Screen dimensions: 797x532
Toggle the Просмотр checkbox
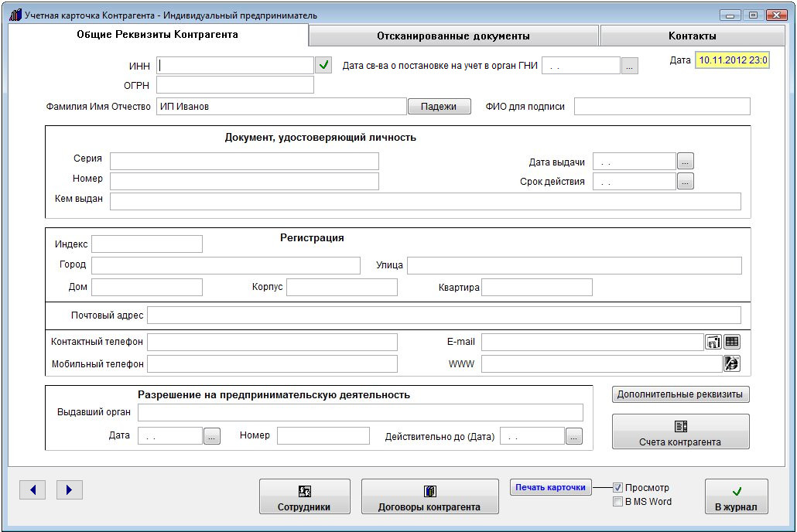pyautogui.click(x=617, y=488)
